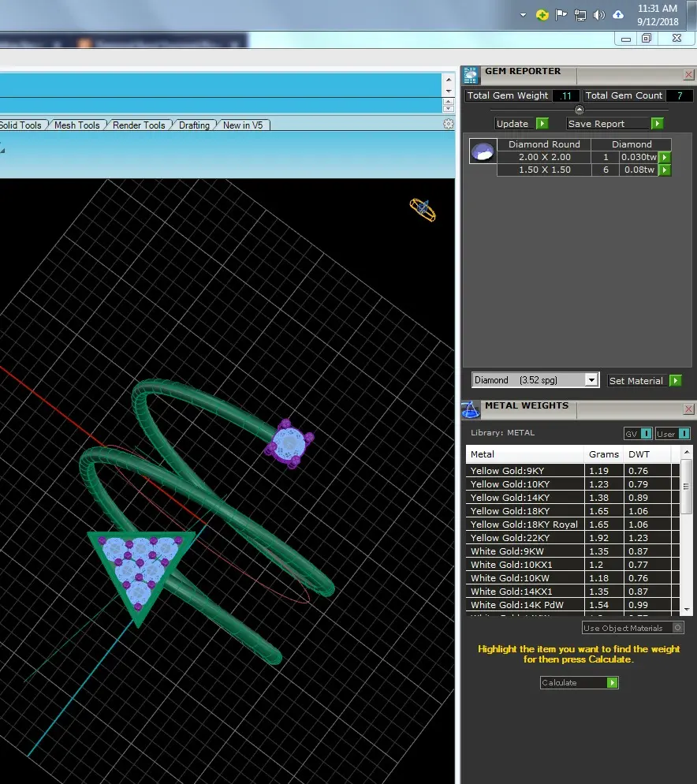The height and width of the screenshot is (784, 697).
Task: Select the Yellow Gold:18KY row
Action: point(572,511)
